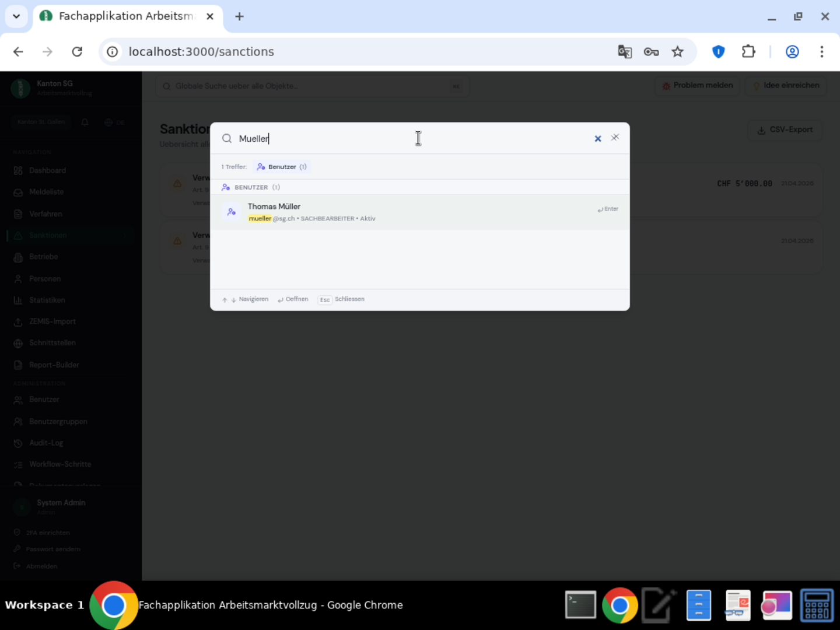Click the Oeffnen hint in the dialog footer

click(293, 299)
